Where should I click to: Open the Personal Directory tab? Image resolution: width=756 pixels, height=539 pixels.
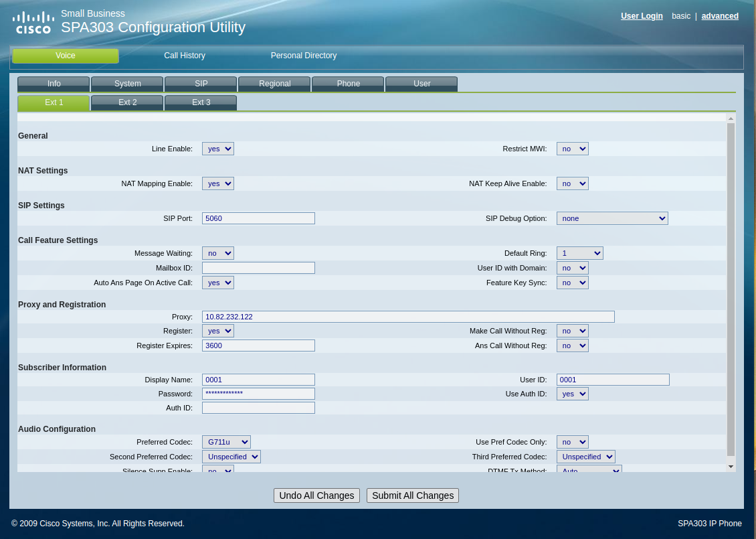[304, 56]
